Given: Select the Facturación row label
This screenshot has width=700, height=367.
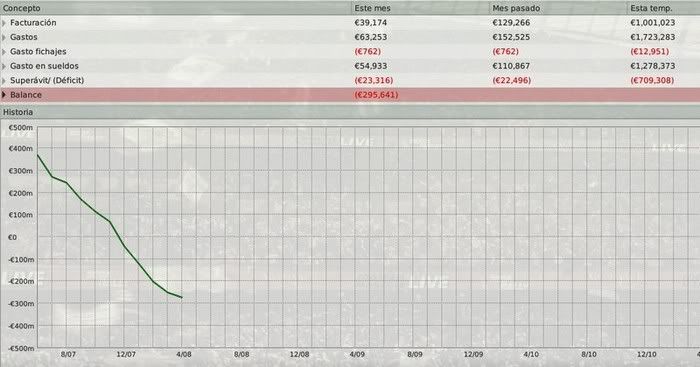Looking at the screenshot, I should coord(33,22).
